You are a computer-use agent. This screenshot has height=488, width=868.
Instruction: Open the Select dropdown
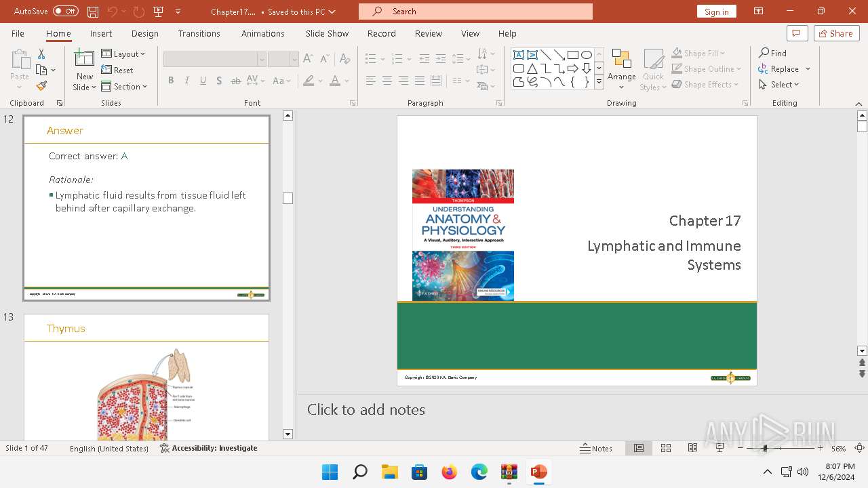click(x=779, y=85)
